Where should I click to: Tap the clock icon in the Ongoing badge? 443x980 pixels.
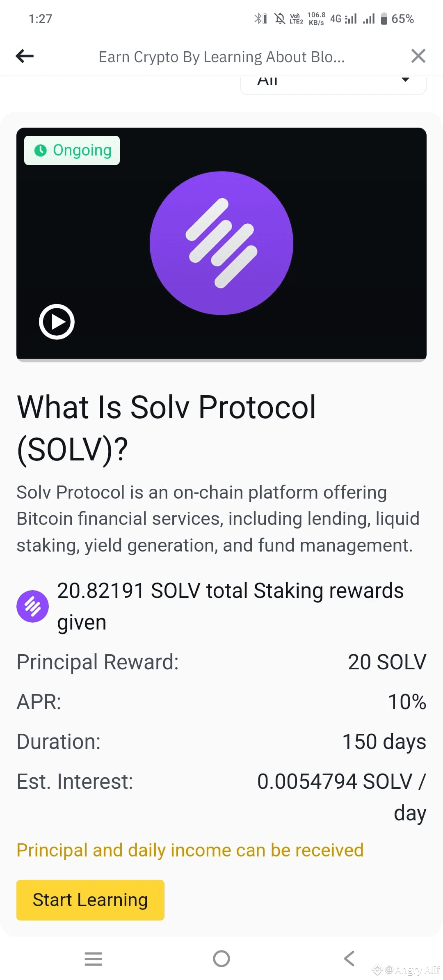point(41,150)
